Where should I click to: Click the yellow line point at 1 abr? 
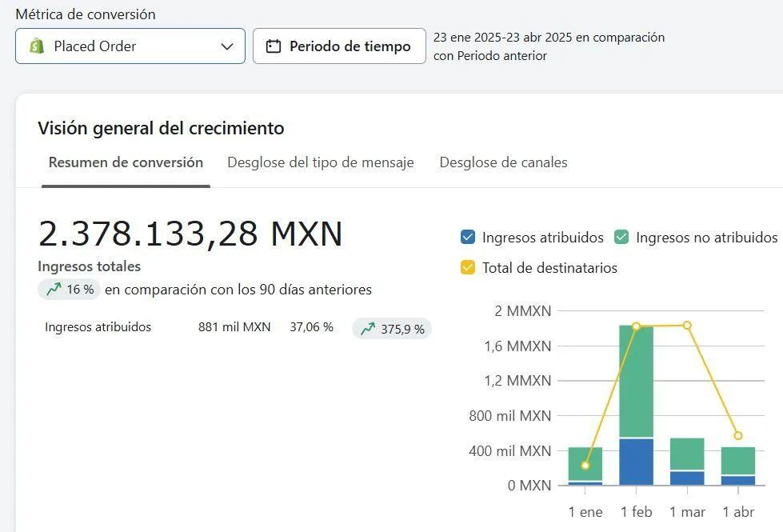(738, 435)
